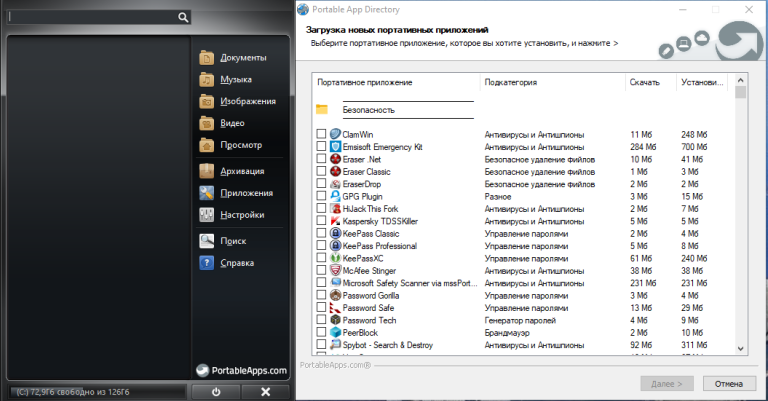
Task: Close the PortableApps menu with X
Action: tap(265, 392)
